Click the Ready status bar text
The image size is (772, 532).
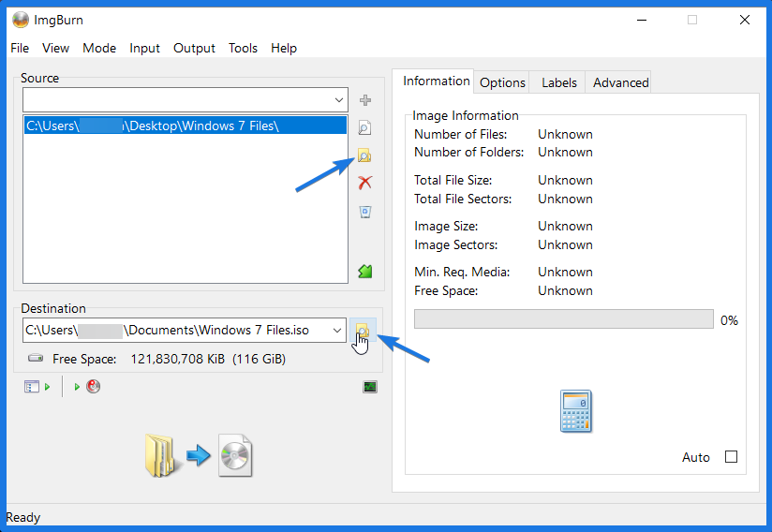click(23, 517)
